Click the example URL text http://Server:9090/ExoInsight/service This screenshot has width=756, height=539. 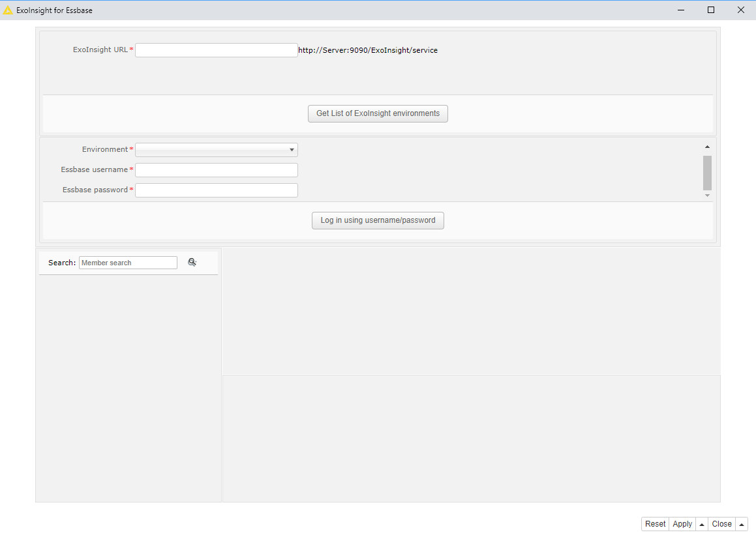click(368, 50)
